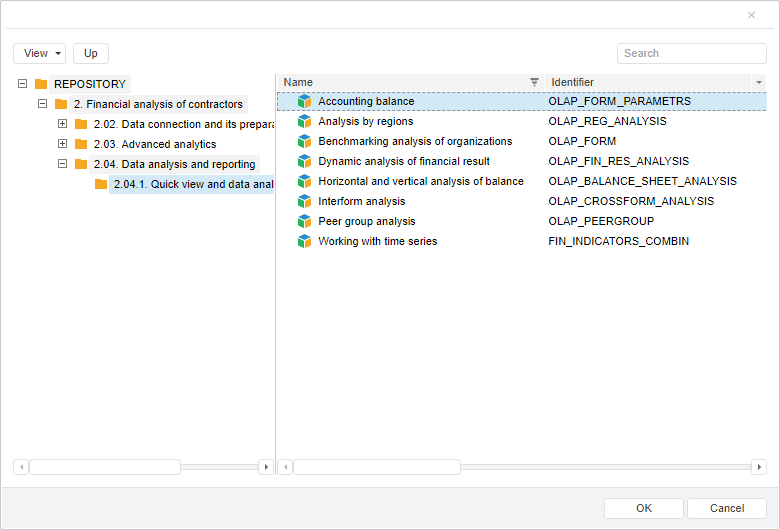This screenshot has width=780, height=530.
Task: Collapse the 2.04. Data analysis and reporting node
Action: (62, 163)
